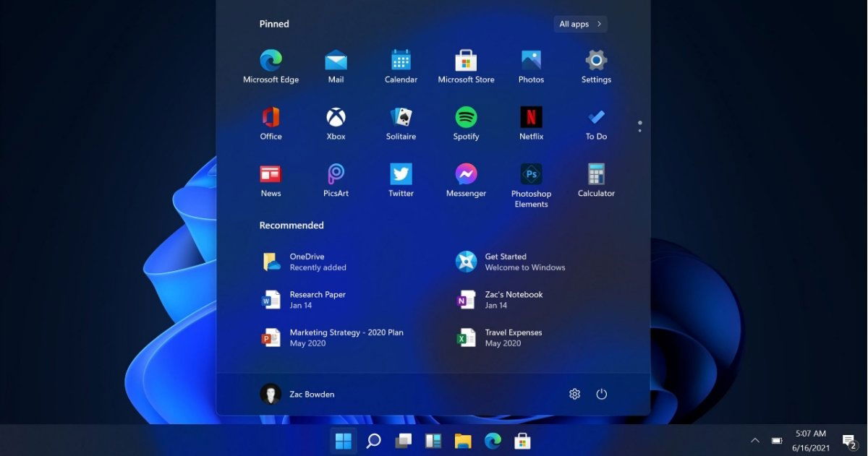Launch Solitaire

[x=401, y=118]
